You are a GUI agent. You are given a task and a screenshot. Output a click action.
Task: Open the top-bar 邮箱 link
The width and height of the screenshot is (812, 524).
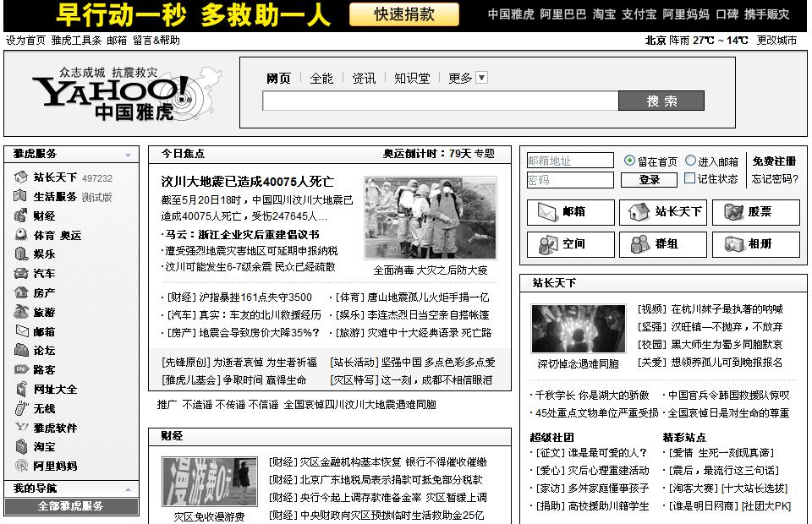click(x=117, y=41)
